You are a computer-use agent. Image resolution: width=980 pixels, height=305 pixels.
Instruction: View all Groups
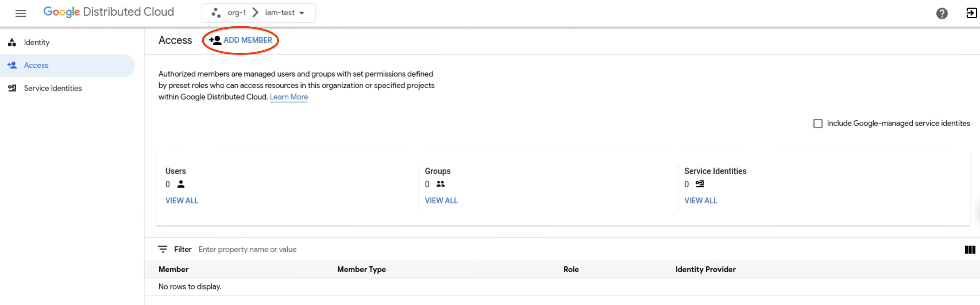click(441, 201)
